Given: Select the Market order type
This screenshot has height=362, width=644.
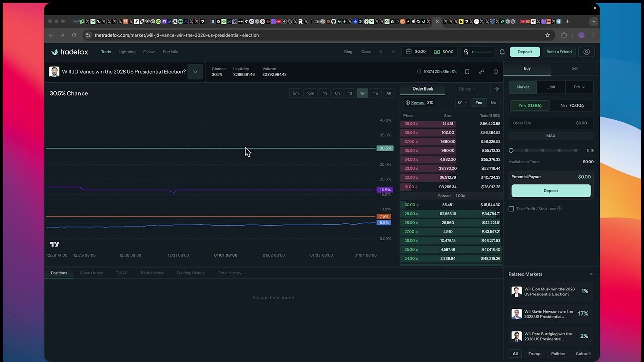Looking at the screenshot, I should (x=523, y=87).
